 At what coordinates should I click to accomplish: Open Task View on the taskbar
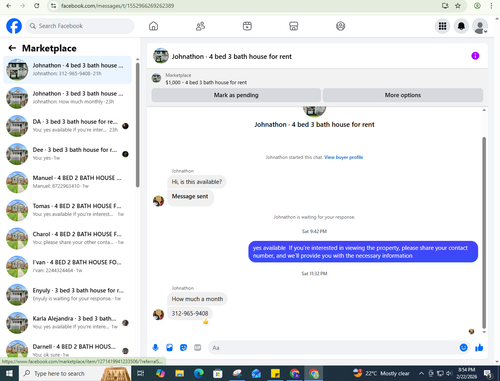[141, 373]
